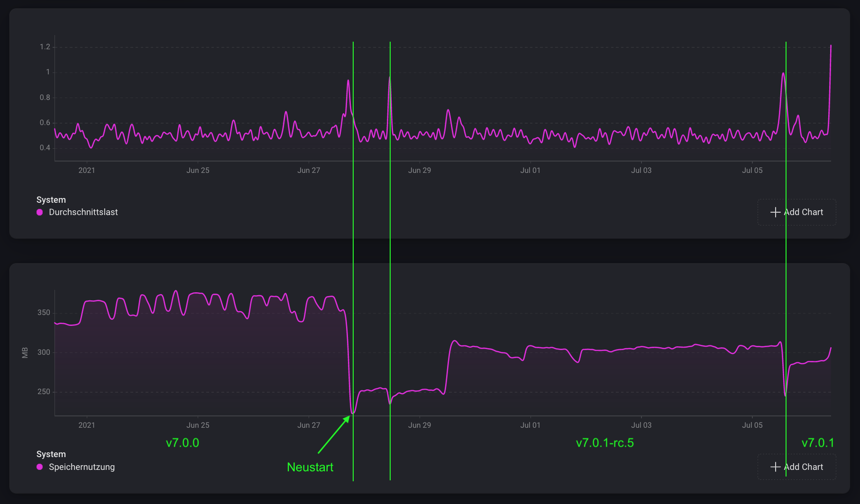The image size is (860, 504).
Task: Click the System heading above Durchschnittslast
Action: pyautogui.click(x=51, y=200)
